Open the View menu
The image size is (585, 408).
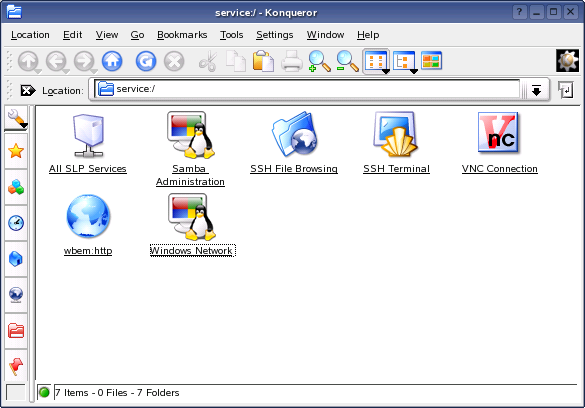tap(107, 35)
